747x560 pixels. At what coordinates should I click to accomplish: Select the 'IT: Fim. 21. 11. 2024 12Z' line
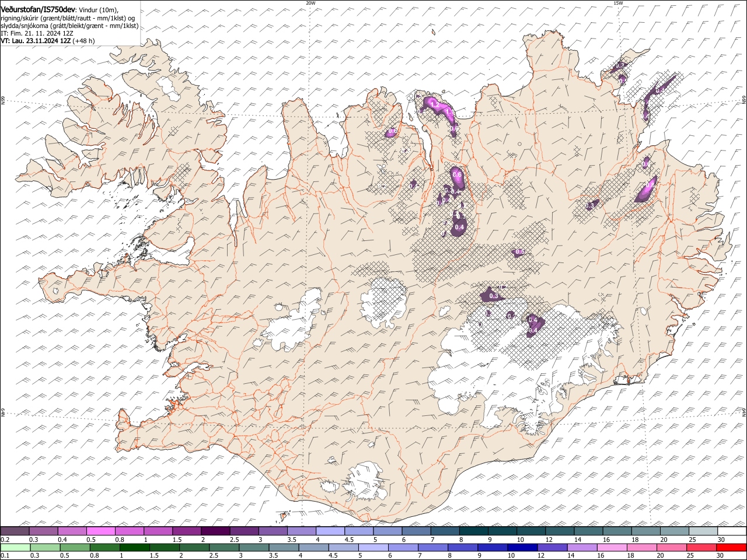pos(37,33)
